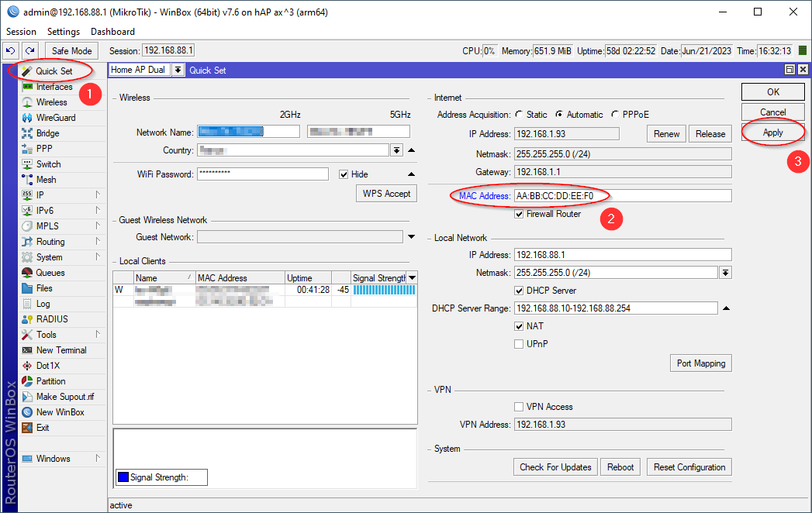Open the Session menu
The height and width of the screenshot is (513, 812).
click(x=21, y=32)
